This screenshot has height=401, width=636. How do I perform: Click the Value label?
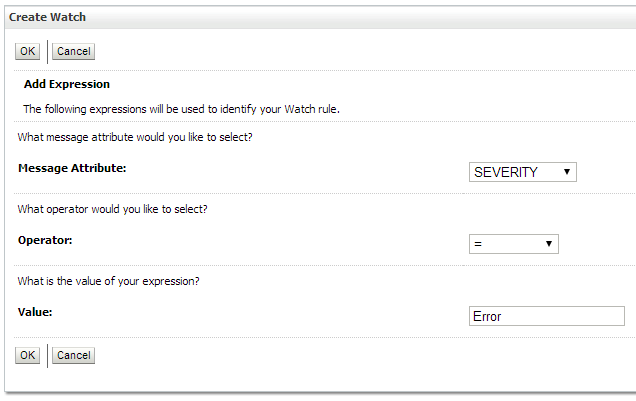(x=35, y=312)
